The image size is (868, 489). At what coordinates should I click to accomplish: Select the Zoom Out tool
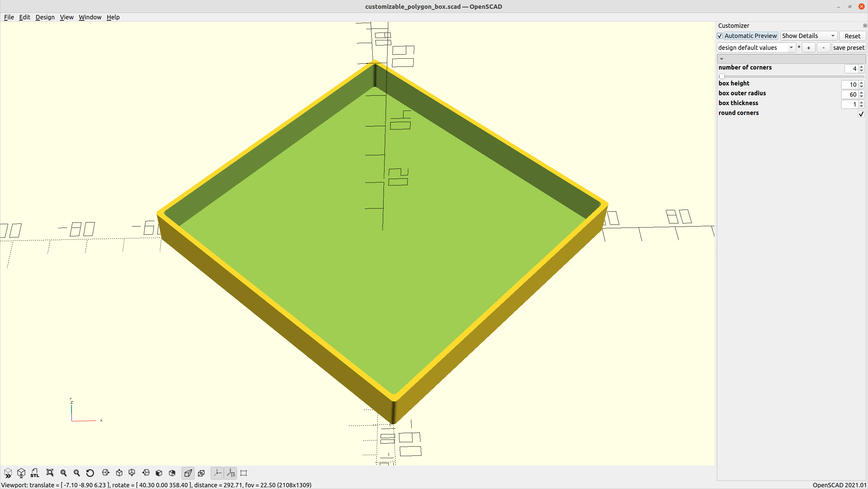(77, 473)
